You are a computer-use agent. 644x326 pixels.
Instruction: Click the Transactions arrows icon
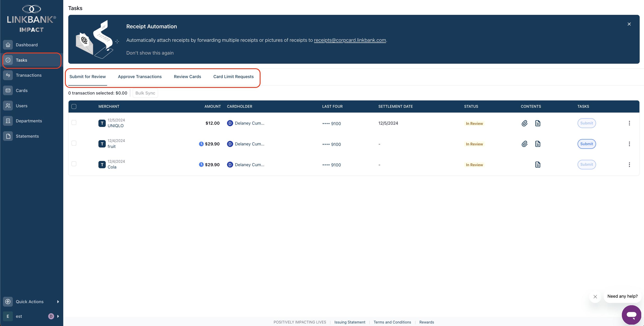(x=8, y=75)
